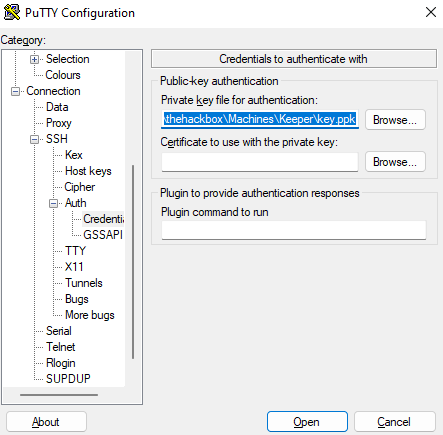
Task: Cancel the PuTTY configuration dialog
Action: 395,422
